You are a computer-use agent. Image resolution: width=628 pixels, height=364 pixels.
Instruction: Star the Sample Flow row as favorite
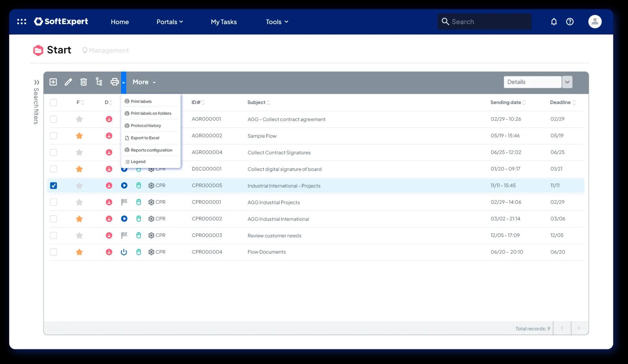(79, 136)
